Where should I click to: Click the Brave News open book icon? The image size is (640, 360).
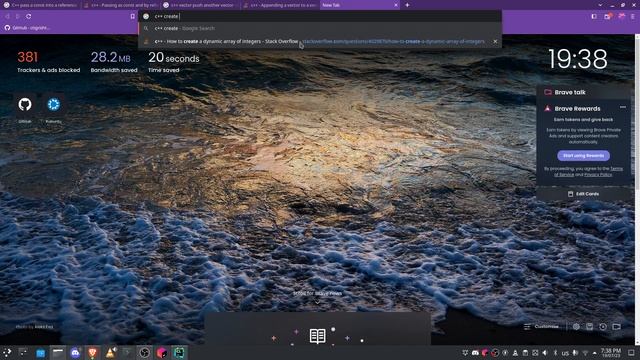pyautogui.click(x=317, y=336)
